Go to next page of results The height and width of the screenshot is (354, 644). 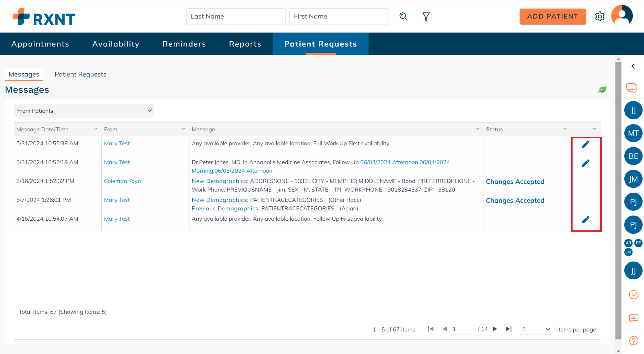coord(495,329)
